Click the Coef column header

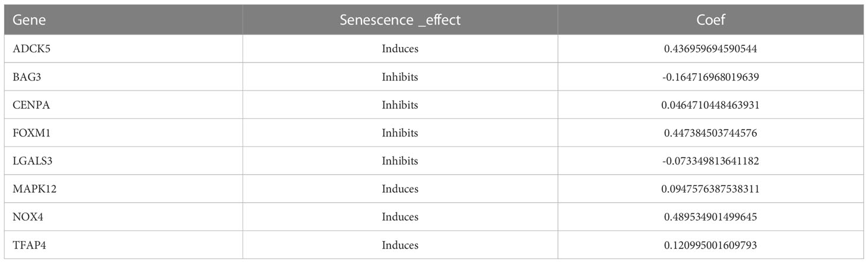click(x=710, y=20)
